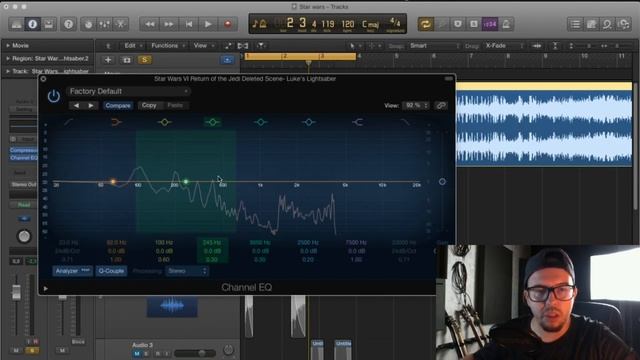Click the 243 Hz frequency value

[212, 242]
